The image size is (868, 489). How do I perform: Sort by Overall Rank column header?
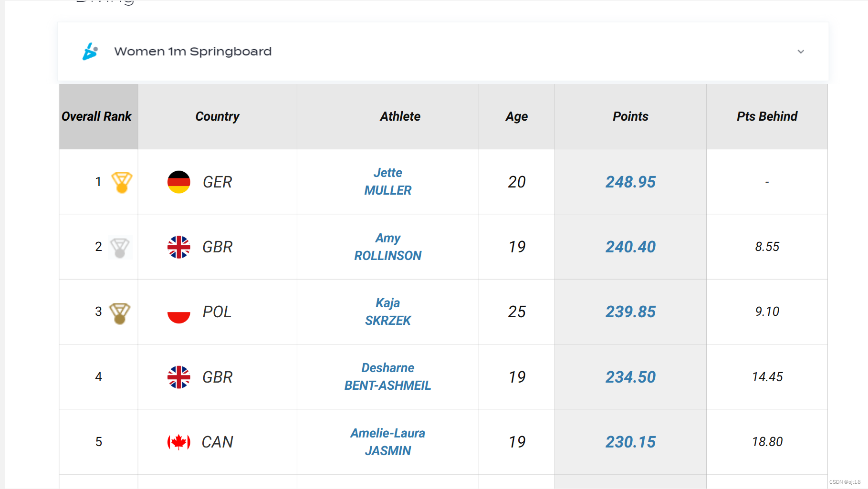pyautogui.click(x=97, y=116)
